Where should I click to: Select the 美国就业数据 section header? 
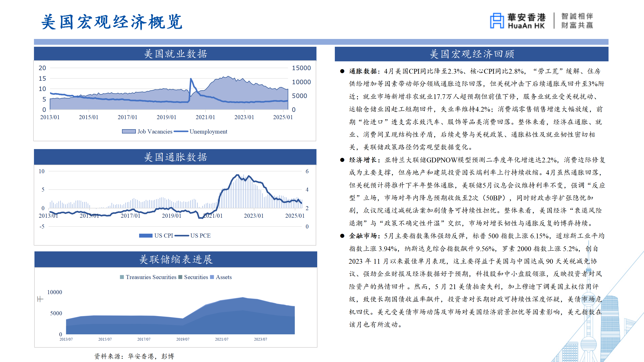(175, 54)
